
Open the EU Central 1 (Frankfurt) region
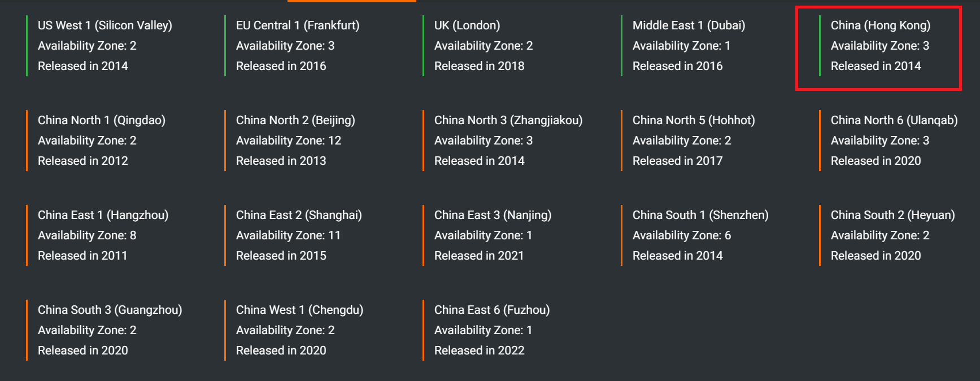(x=297, y=25)
